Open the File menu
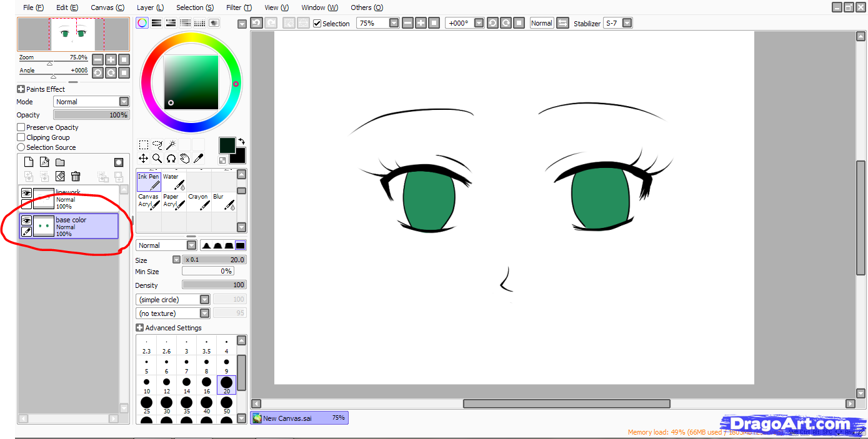The height and width of the screenshot is (439, 868). click(33, 7)
